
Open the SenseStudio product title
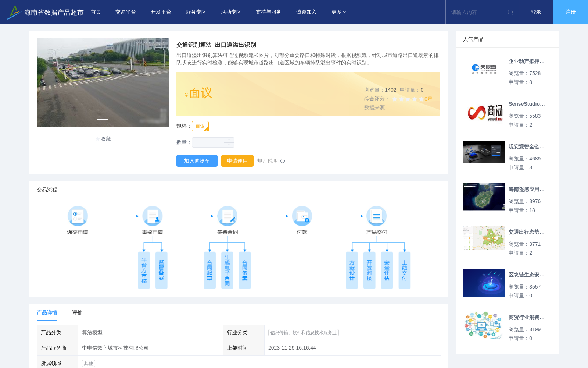coord(527,104)
